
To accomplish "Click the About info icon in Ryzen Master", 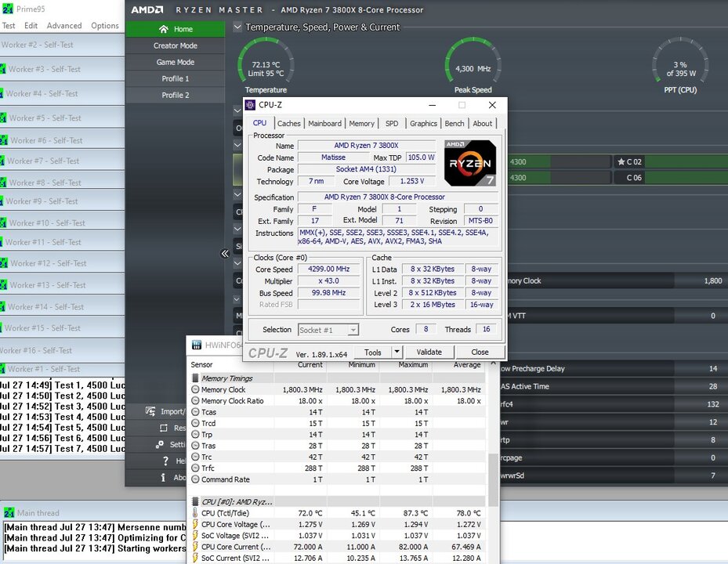I will coord(163,477).
